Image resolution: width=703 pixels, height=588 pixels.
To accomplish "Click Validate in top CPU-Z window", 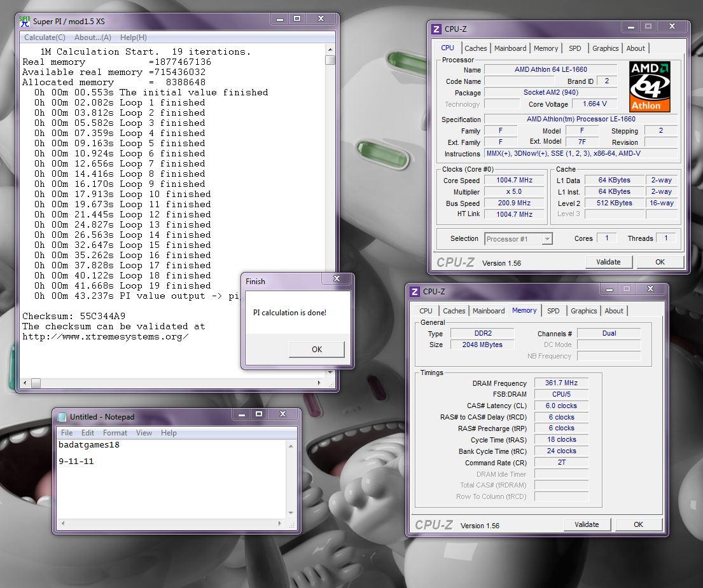I will coord(608,262).
